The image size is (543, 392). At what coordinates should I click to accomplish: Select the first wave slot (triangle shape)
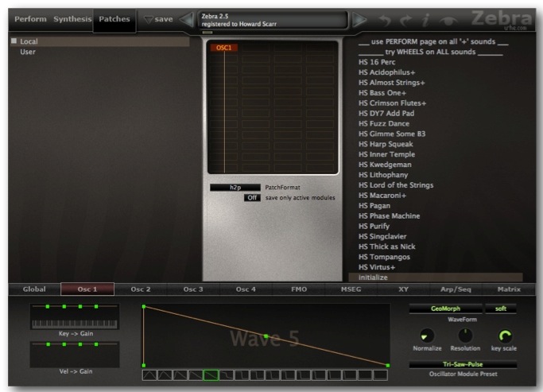[x=149, y=375]
